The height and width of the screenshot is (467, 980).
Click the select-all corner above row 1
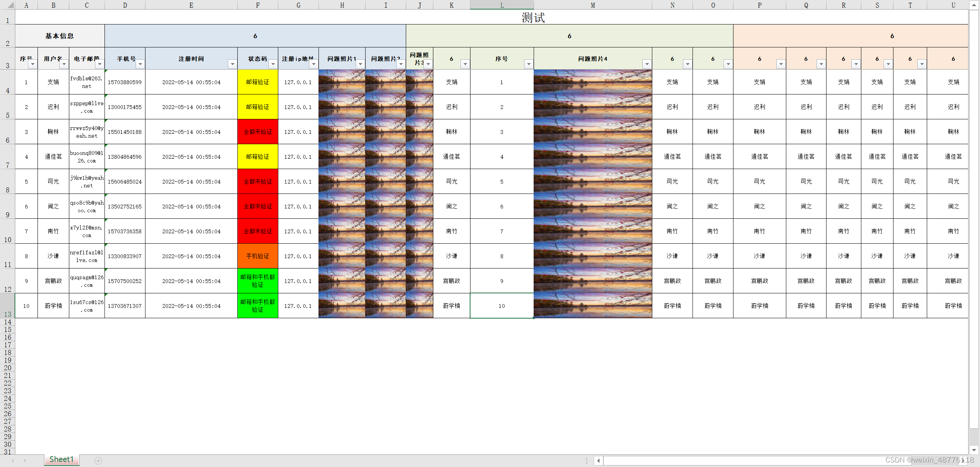(x=8, y=5)
